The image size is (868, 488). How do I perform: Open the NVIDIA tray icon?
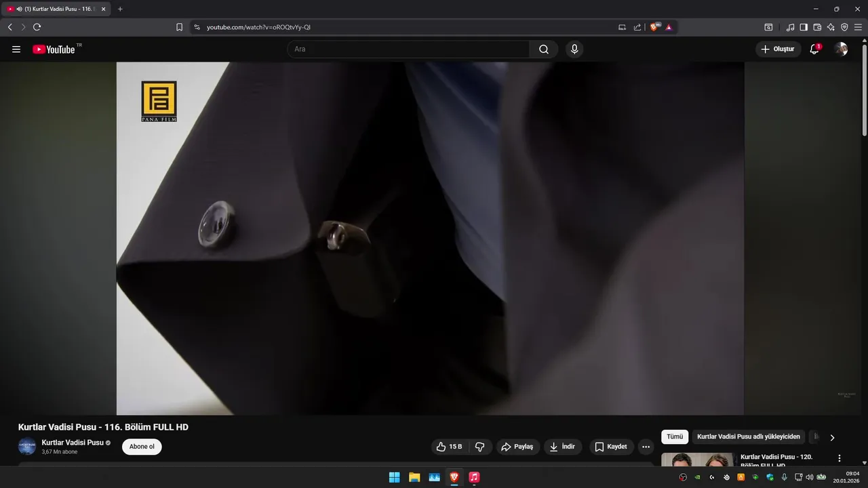[697, 477]
